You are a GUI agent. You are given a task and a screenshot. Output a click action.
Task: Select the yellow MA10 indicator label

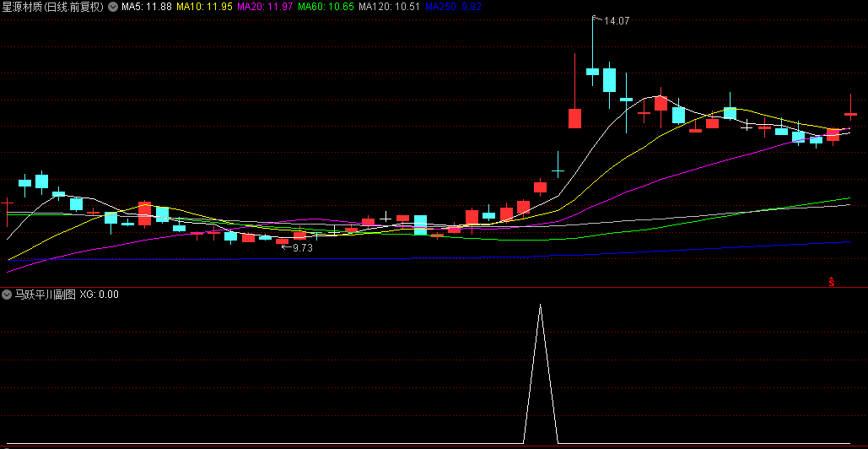tap(204, 7)
